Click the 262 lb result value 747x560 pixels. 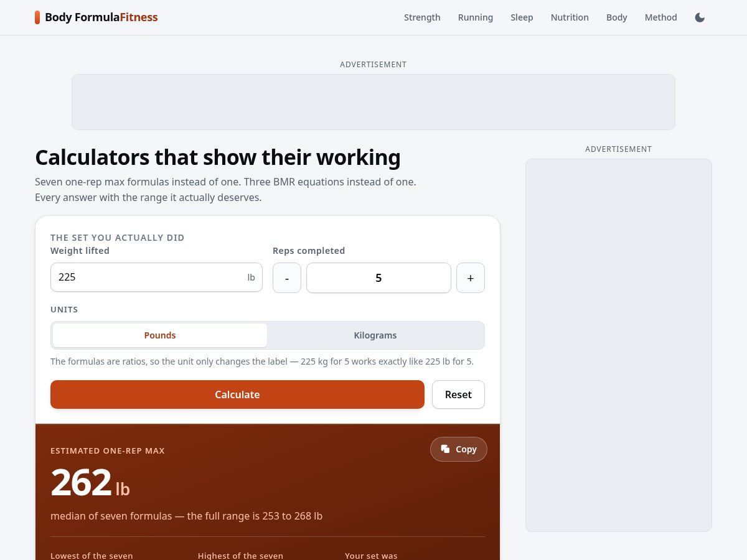coord(90,483)
